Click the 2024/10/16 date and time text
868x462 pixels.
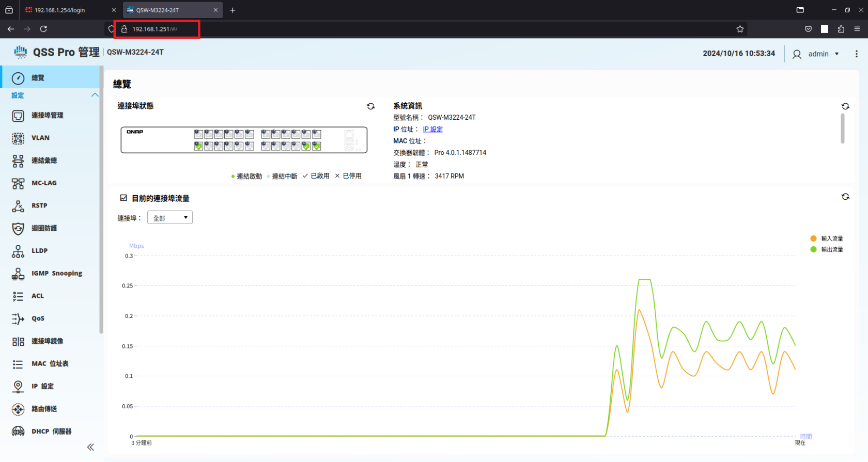(x=739, y=53)
